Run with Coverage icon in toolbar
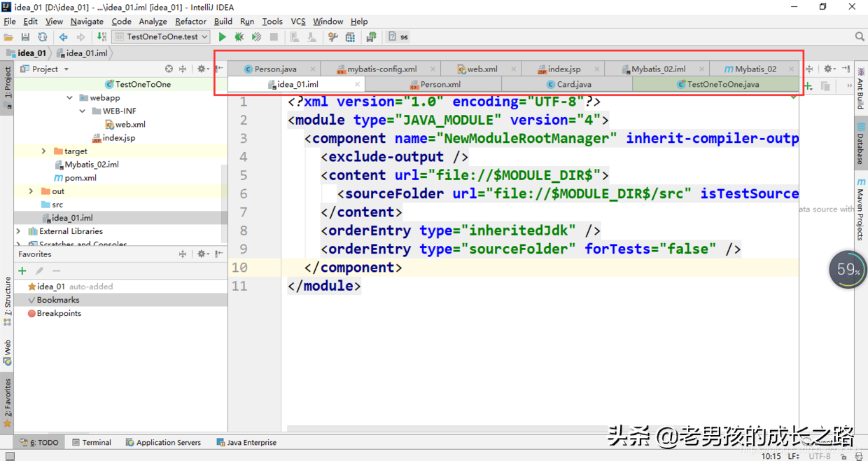 256,36
